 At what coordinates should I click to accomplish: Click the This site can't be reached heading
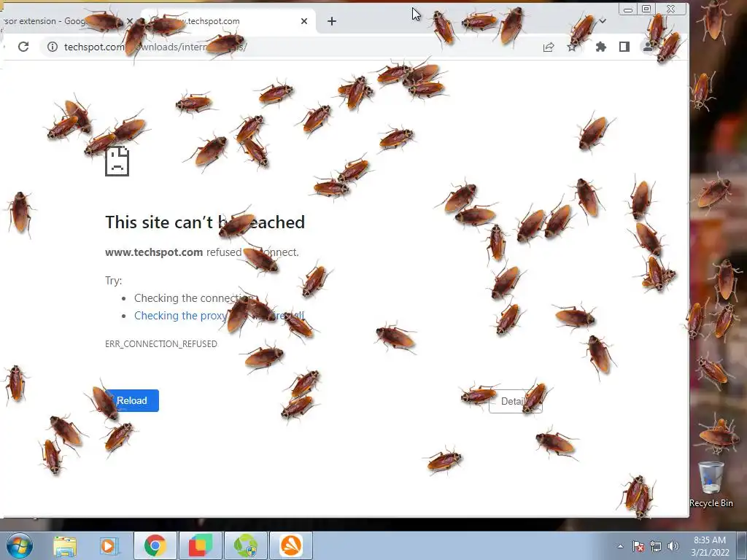click(x=205, y=222)
